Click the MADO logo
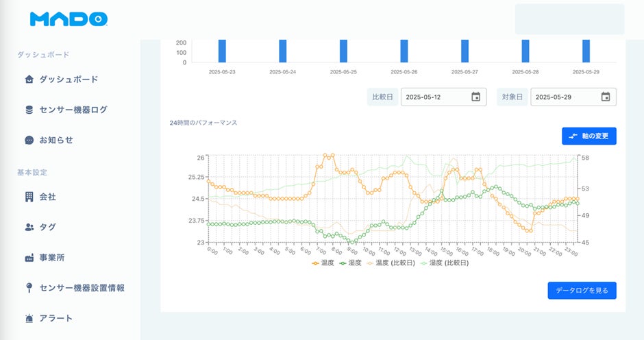The image size is (644, 340). 69,19
